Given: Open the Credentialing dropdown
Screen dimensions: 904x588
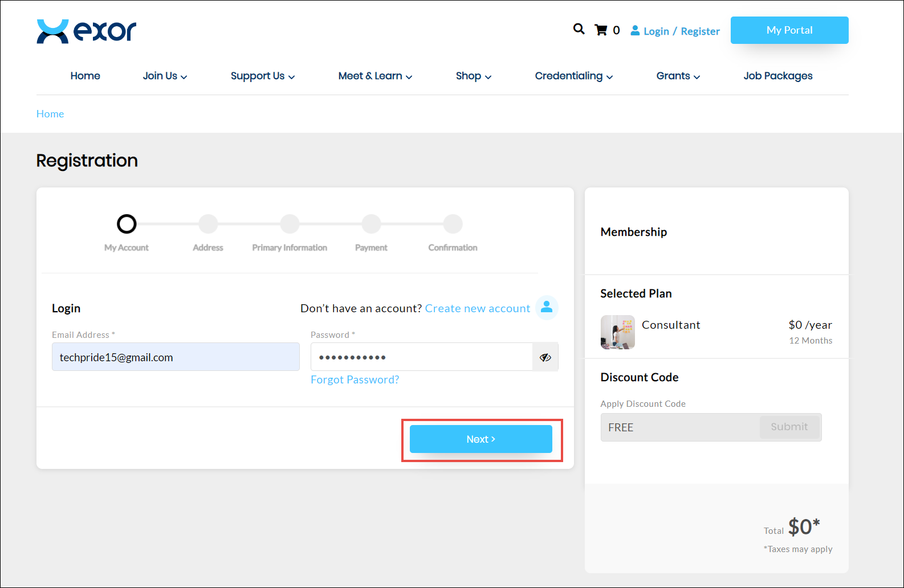Looking at the screenshot, I should 573,76.
